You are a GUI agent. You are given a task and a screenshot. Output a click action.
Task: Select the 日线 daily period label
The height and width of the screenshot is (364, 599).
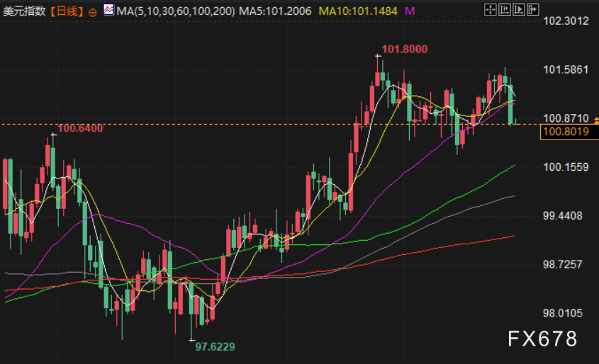[67, 11]
